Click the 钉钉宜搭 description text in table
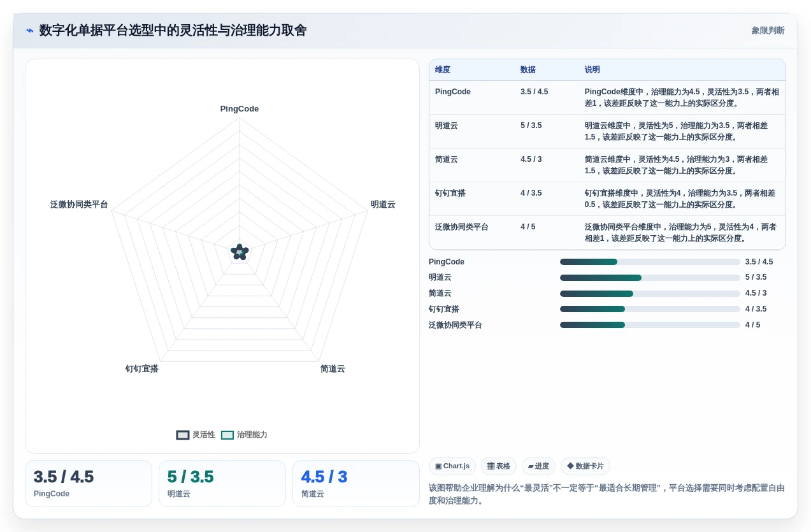This screenshot has width=811, height=532. point(682,199)
